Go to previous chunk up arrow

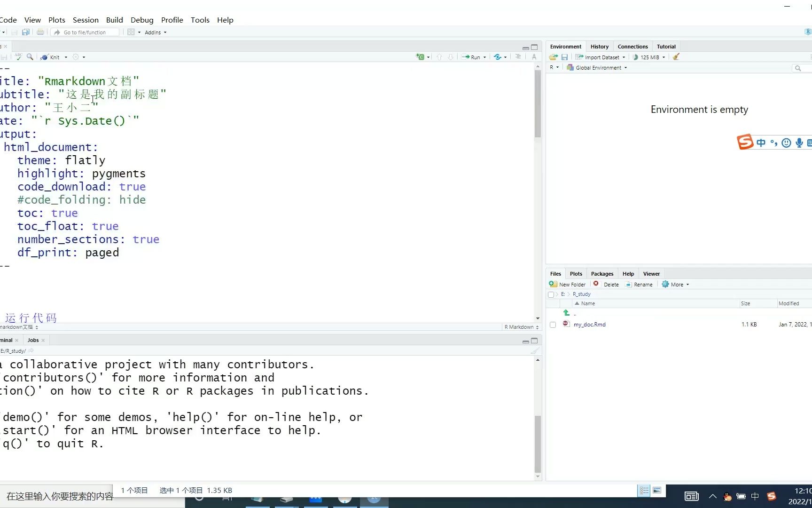click(439, 57)
